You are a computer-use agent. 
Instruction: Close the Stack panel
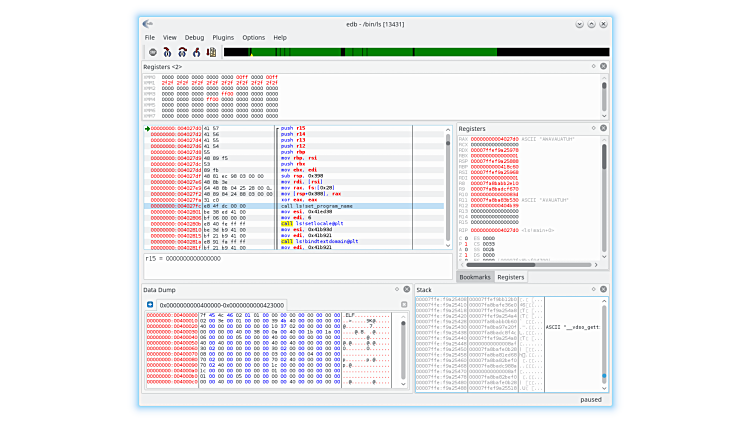(x=603, y=289)
